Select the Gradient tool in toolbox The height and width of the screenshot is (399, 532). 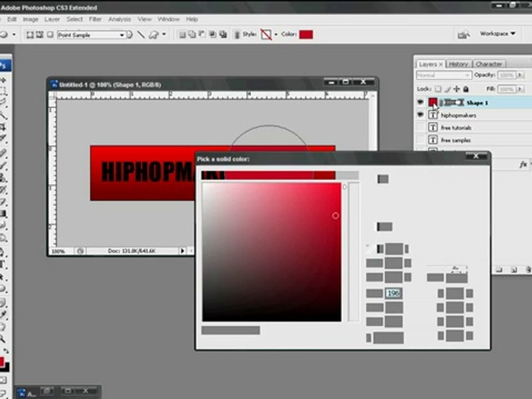coord(3,214)
